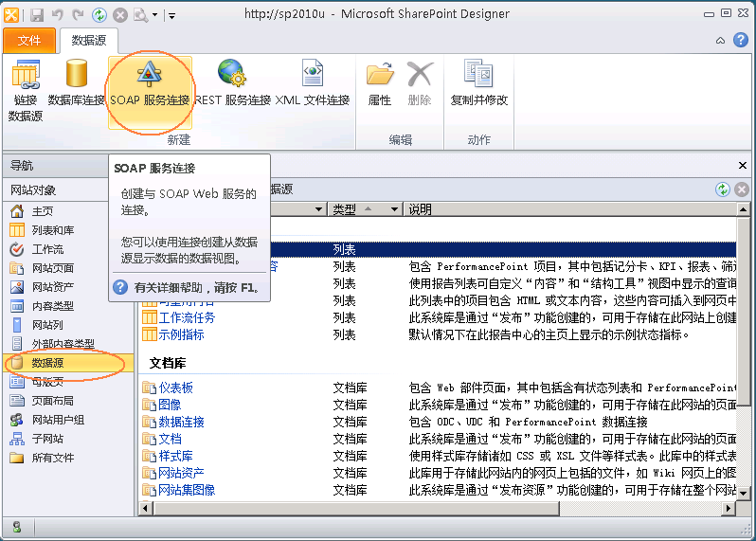
Task: Minimize the ribbon with the caret icon
Action: point(720,41)
